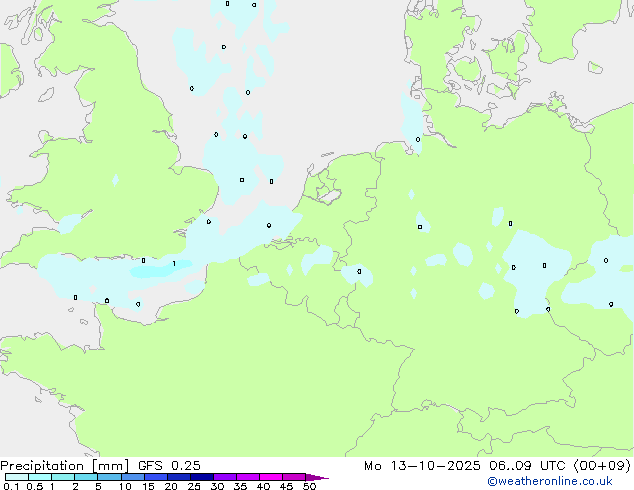Click the 25–30 mm dark blue swatch
Image resolution: width=634 pixels, height=490 pixels.
(x=201, y=477)
